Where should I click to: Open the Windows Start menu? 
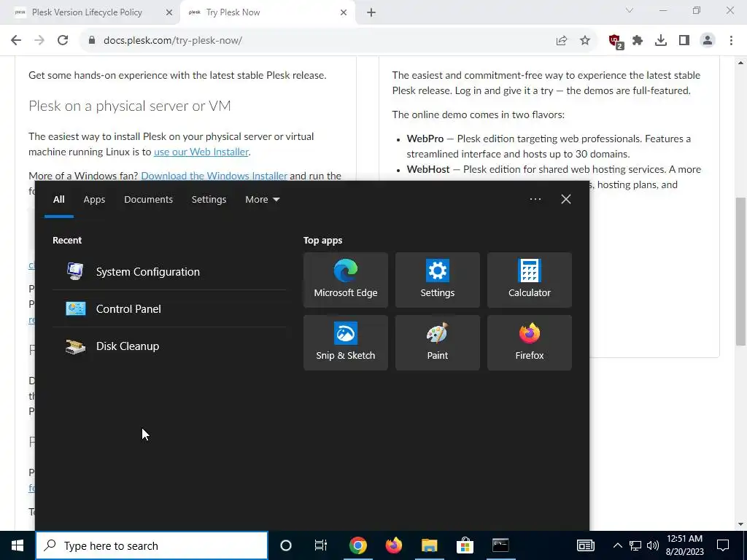[x=18, y=545]
